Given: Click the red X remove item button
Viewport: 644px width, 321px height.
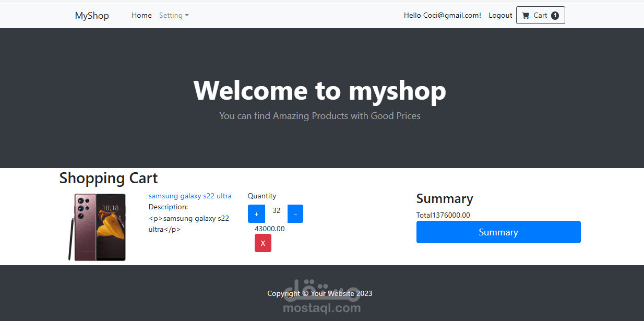Looking at the screenshot, I should click(x=263, y=243).
